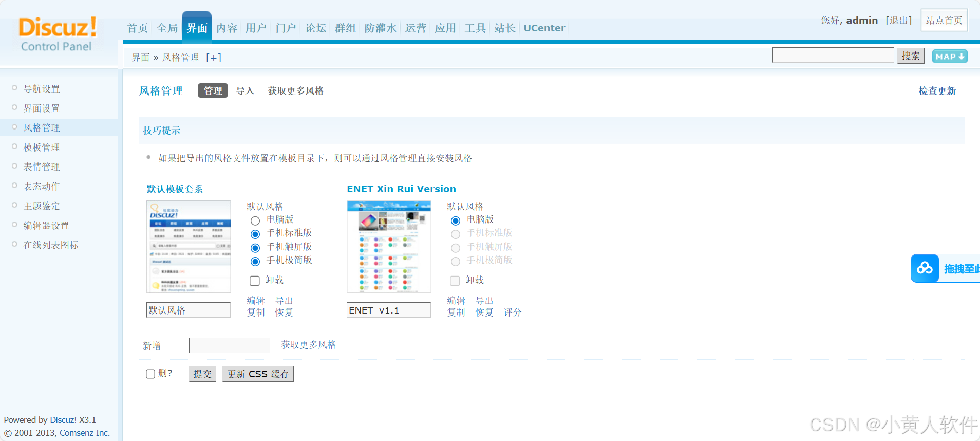Open the 应用 top menu
Screen dimensions: 980x441
point(445,28)
